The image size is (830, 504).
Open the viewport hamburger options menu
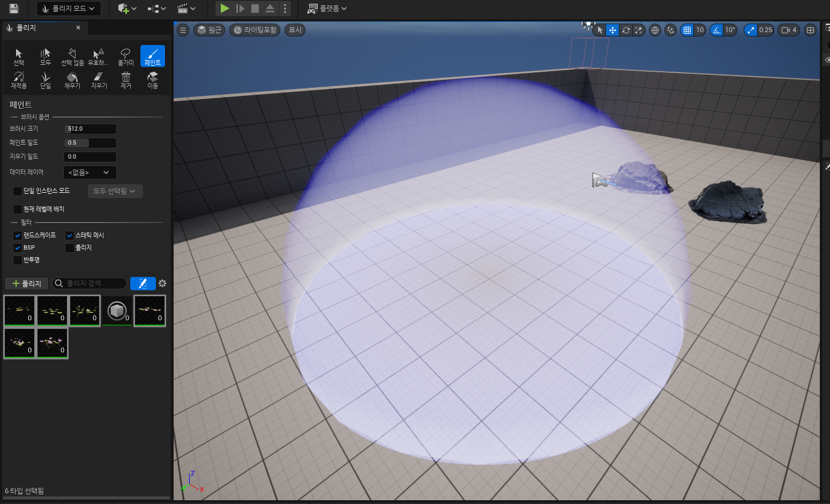coord(183,30)
